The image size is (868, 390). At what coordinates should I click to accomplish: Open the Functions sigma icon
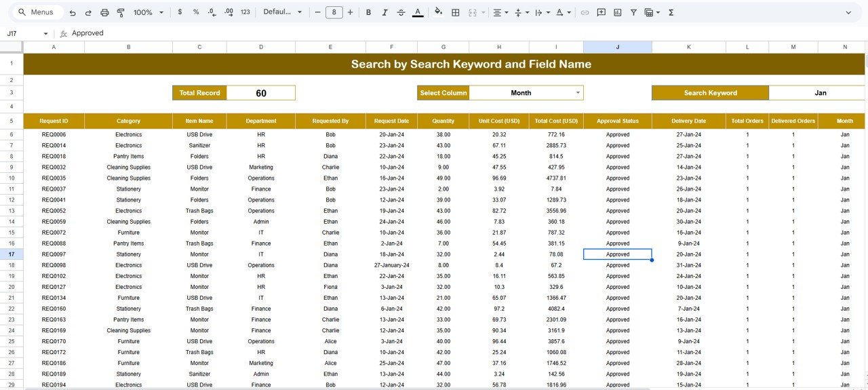(671, 12)
